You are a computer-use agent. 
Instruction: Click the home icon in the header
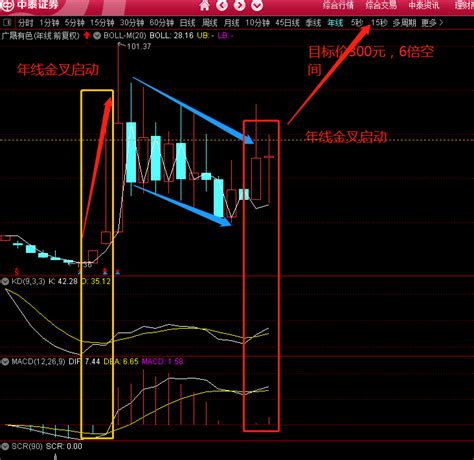pyautogui.click(x=205, y=5)
